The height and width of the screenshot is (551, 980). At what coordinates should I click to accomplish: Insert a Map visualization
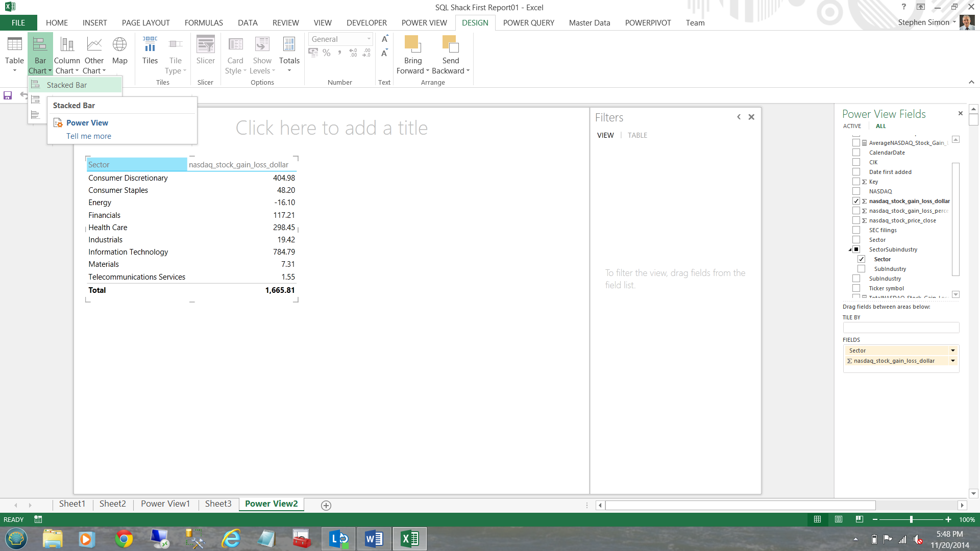[119, 51]
